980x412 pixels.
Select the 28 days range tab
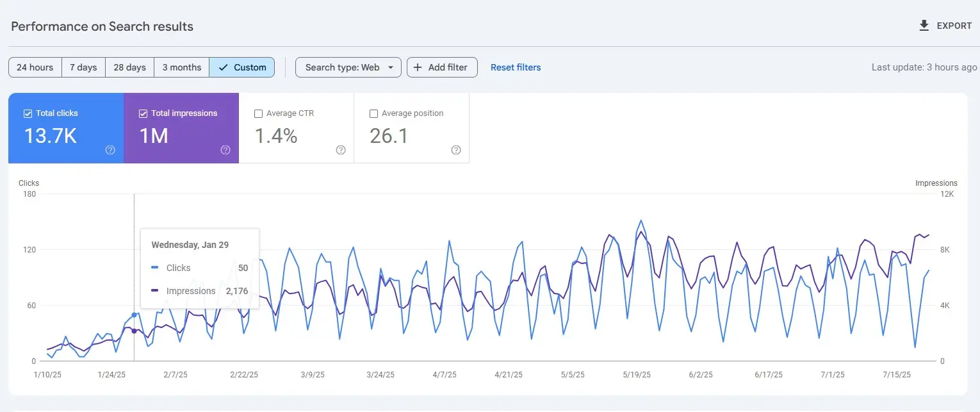(129, 67)
